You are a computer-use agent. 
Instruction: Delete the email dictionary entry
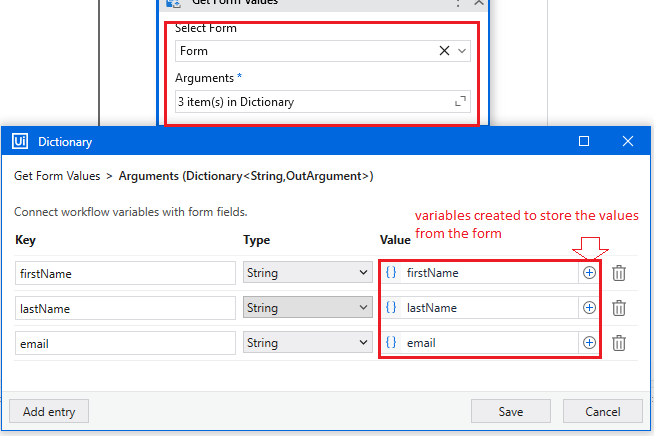(619, 343)
